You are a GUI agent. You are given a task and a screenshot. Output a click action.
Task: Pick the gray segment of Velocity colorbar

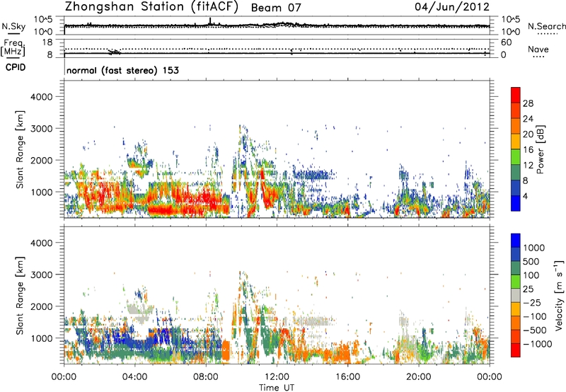coord(516,296)
